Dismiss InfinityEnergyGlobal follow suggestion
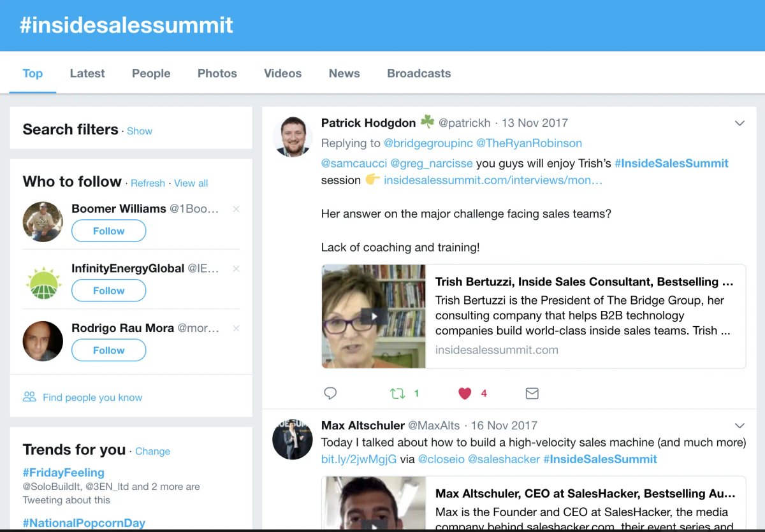765x532 pixels. (x=237, y=269)
